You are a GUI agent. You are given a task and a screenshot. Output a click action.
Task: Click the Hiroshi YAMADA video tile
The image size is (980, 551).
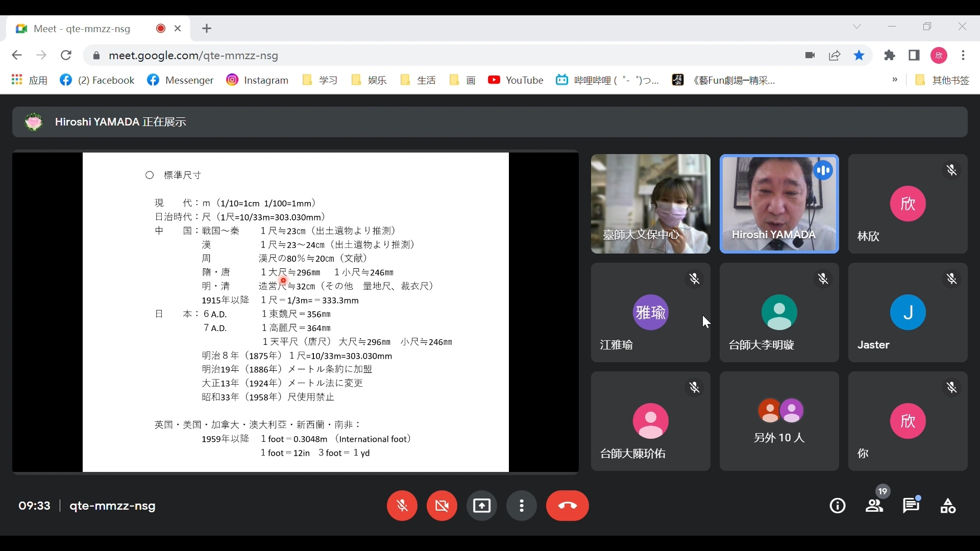pyautogui.click(x=779, y=204)
